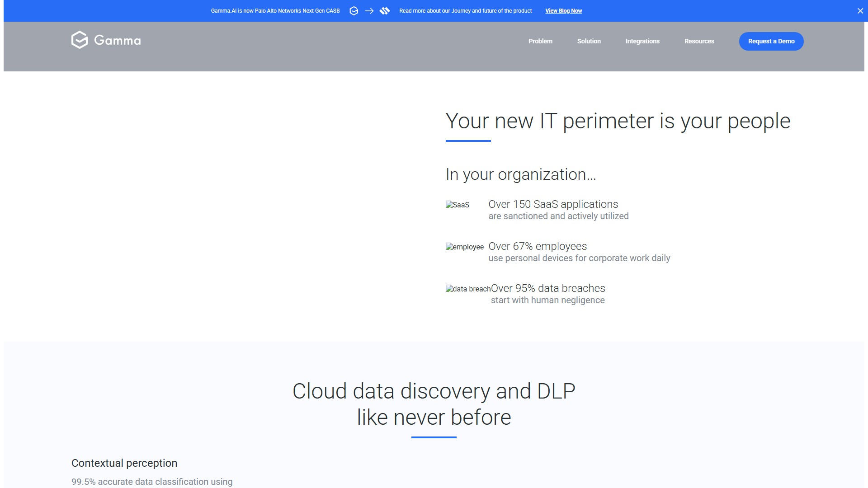The image size is (868, 488).
Task: Click the employee image placeholder icon
Action: (464, 247)
